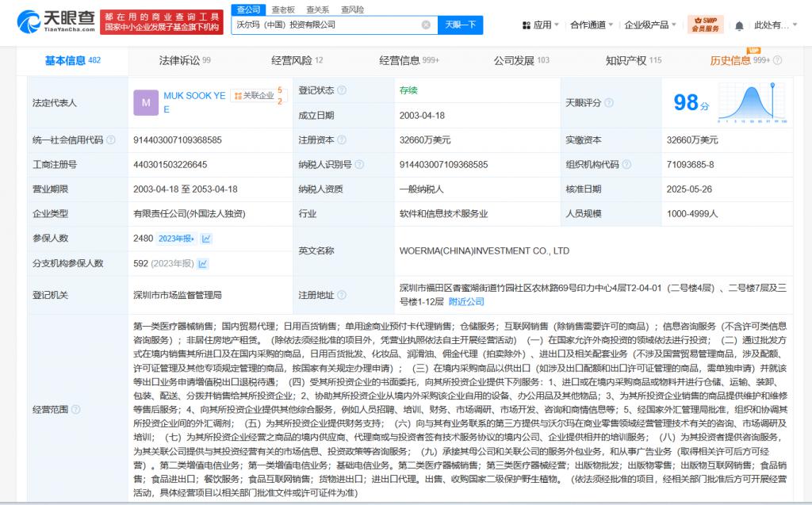Switch to 经营风险 tab

coord(297,60)
